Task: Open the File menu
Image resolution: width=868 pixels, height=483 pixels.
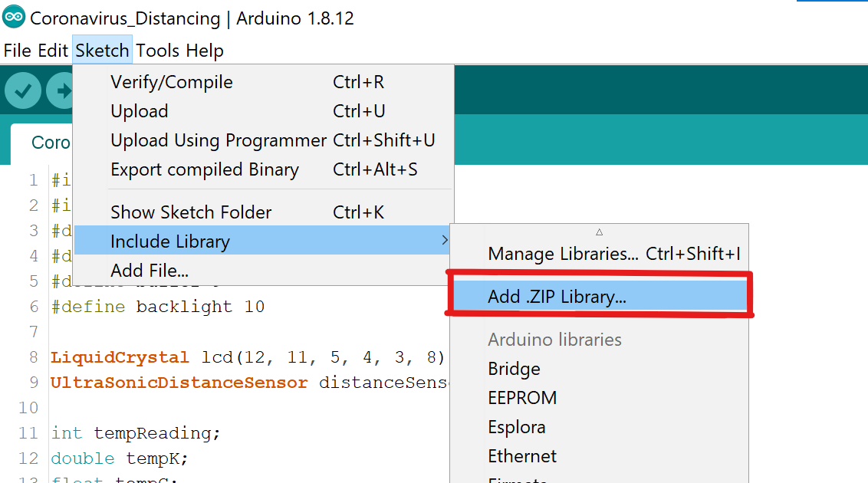Action: click(16, 51)
